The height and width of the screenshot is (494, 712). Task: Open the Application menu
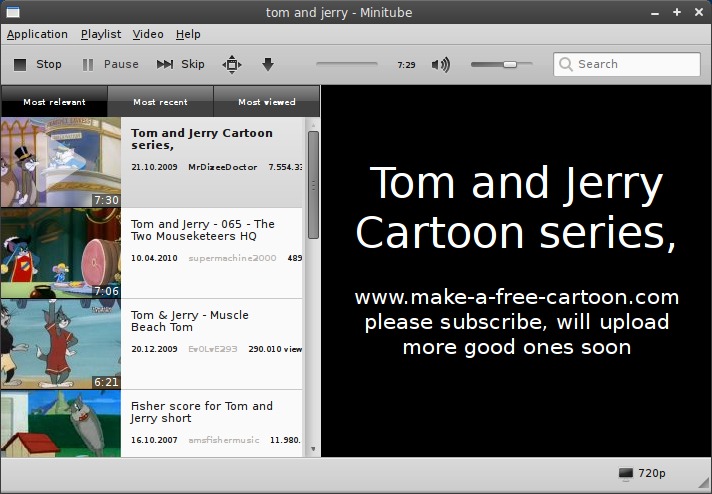[x=37, y=35]
